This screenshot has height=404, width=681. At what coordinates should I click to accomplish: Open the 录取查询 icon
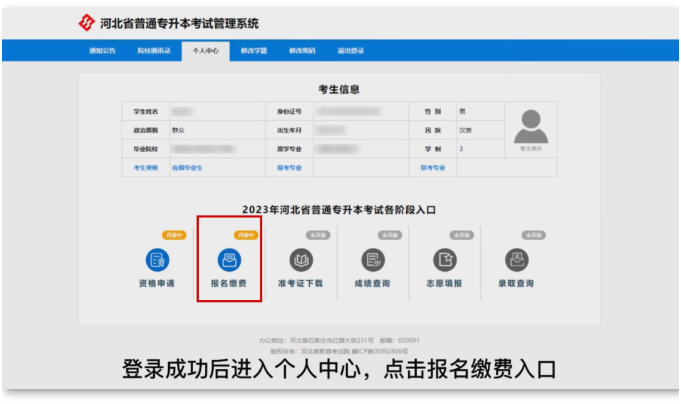(517, 260)
